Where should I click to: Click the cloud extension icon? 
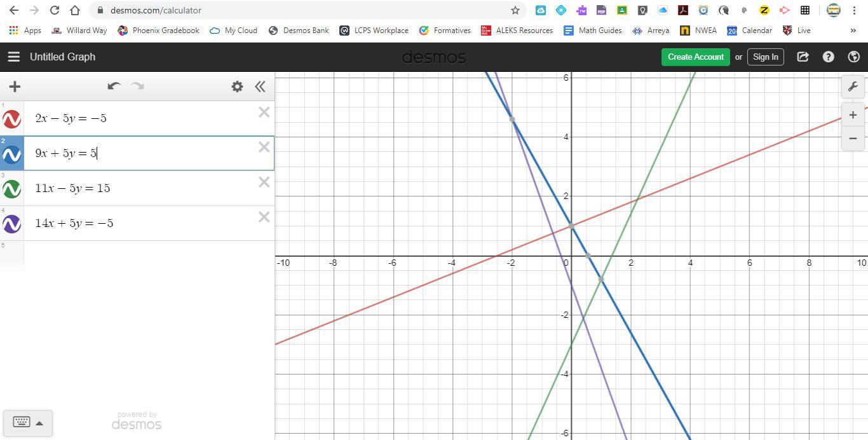[x=663, y=10]
